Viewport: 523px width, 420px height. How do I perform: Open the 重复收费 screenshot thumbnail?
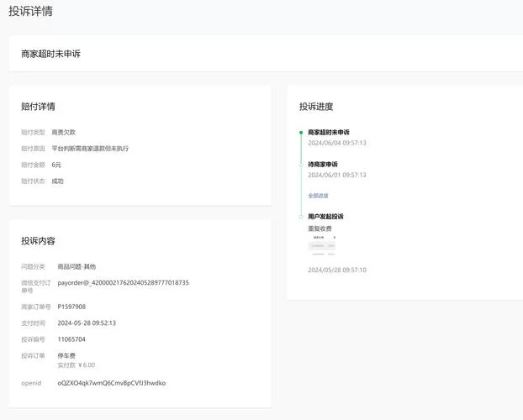click(321, 245)
